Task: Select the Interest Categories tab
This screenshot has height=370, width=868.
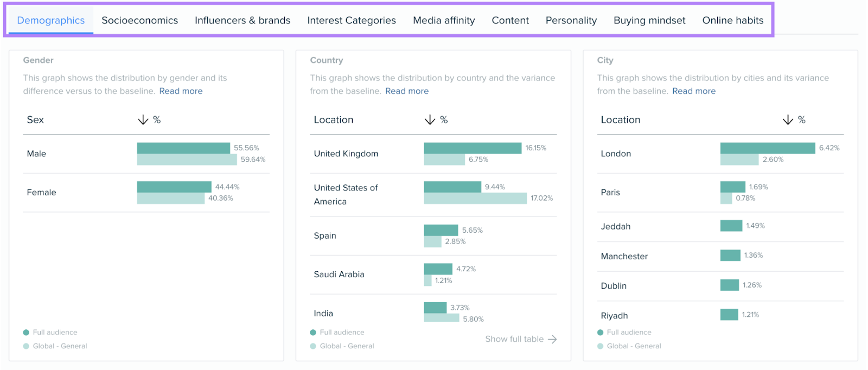Action: click(352, 21)
